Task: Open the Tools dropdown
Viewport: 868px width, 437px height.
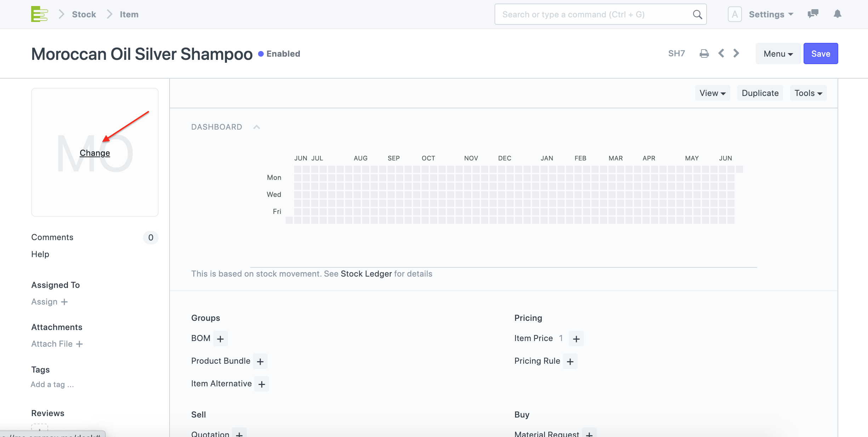Action: tap(808, 93)
